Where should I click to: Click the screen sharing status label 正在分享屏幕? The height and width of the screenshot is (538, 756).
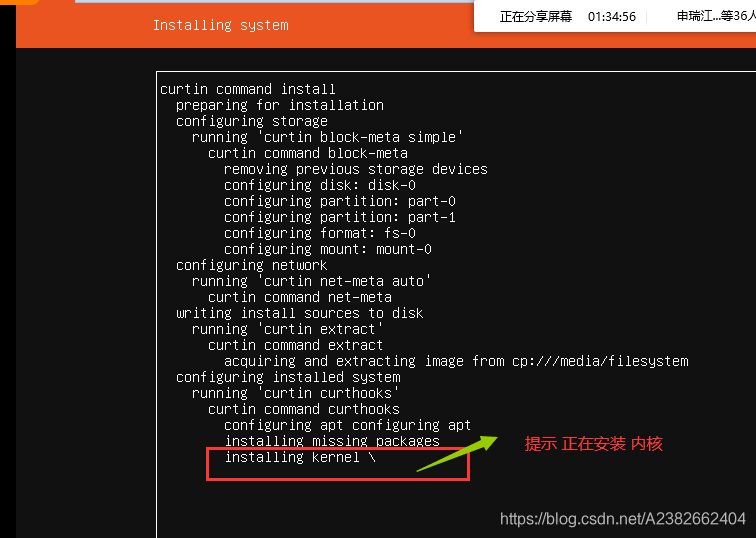(x=536, y=17)
